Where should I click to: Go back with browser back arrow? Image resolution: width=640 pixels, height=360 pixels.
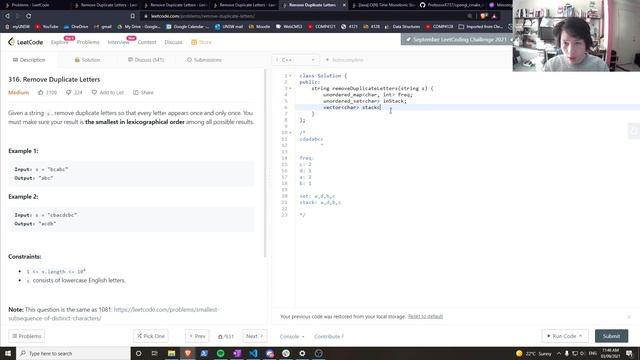(x=7, y=16)
